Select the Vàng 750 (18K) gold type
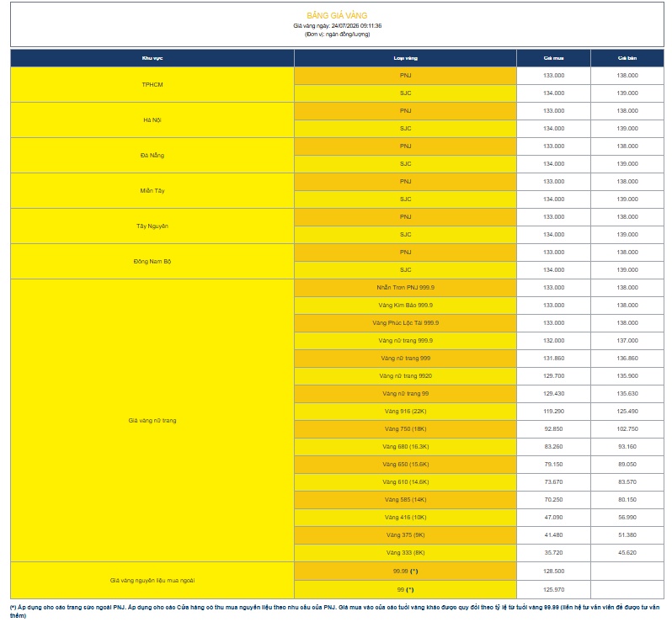Screen dimensions: 672x622 (x=405, y=428)
